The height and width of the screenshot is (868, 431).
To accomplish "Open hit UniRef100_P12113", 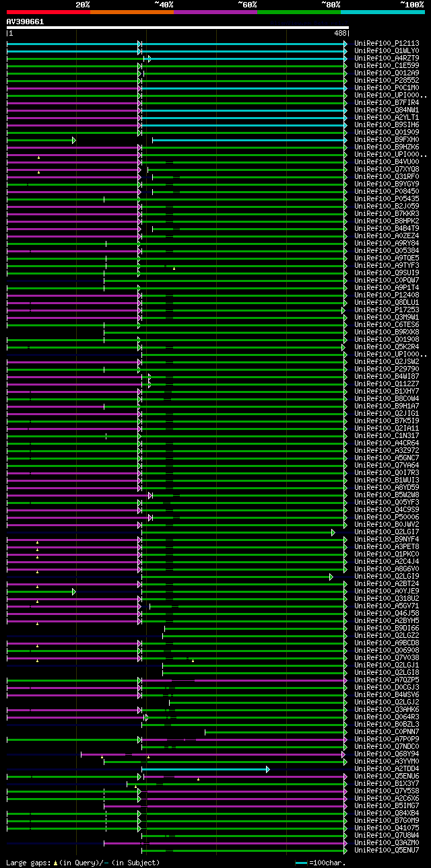I will 387,43.
